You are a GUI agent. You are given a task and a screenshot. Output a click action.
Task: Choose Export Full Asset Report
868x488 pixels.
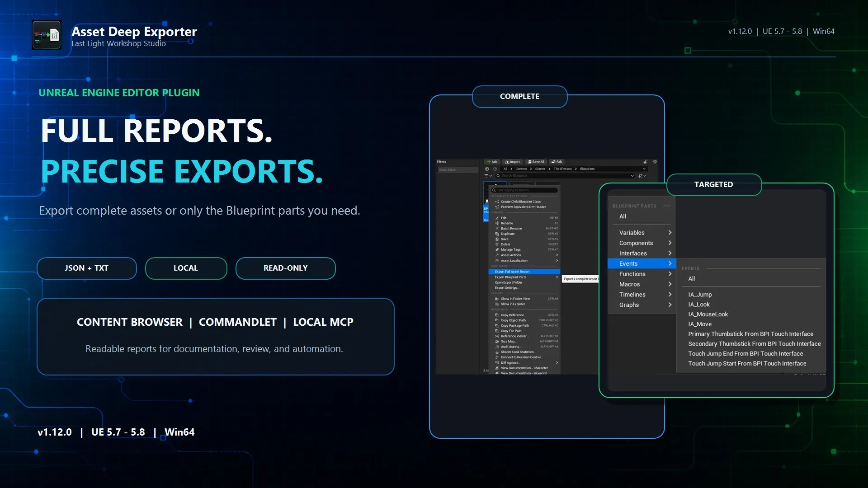click(525, 272)
